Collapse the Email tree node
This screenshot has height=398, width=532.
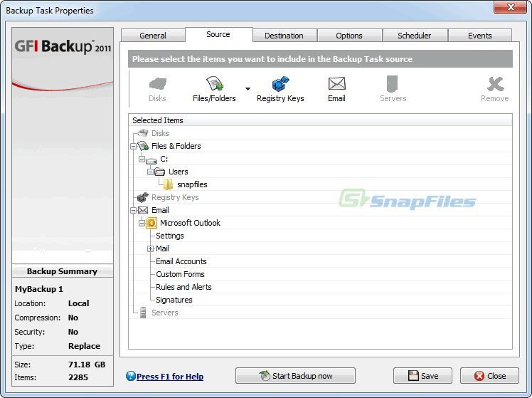(133, 210)
